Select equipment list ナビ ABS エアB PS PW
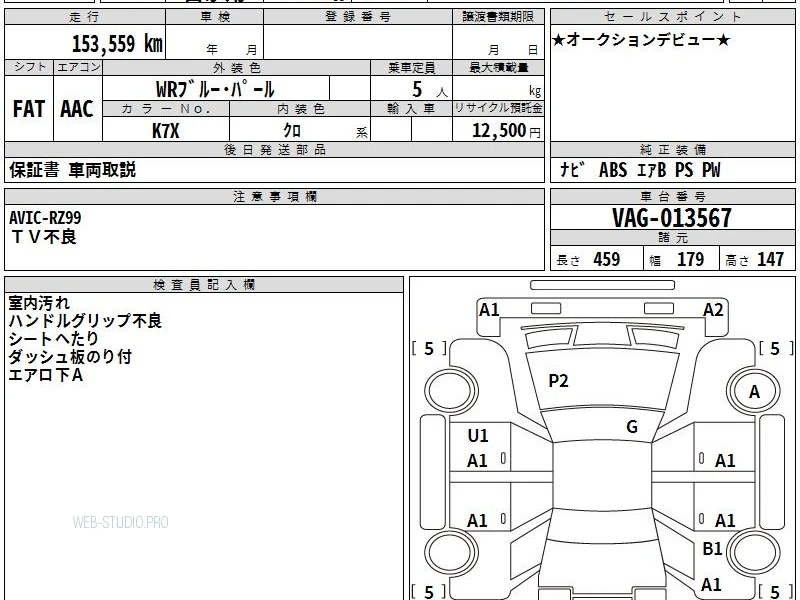 tap(640, 170)
